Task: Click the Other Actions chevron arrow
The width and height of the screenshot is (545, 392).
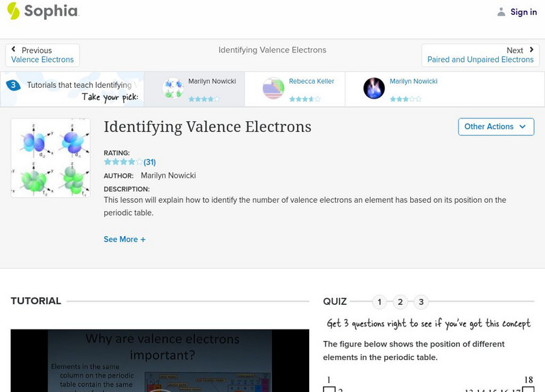Action: click(x=523, y=127)
